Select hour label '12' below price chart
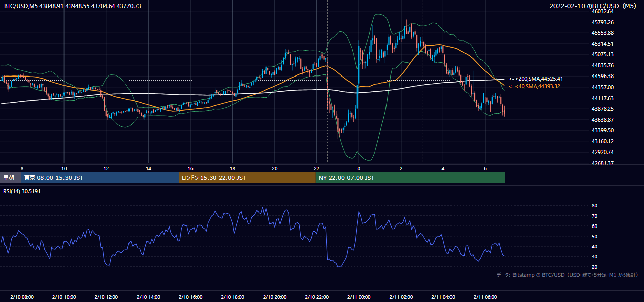Screen dimensions: 644x302 (106, 168)
